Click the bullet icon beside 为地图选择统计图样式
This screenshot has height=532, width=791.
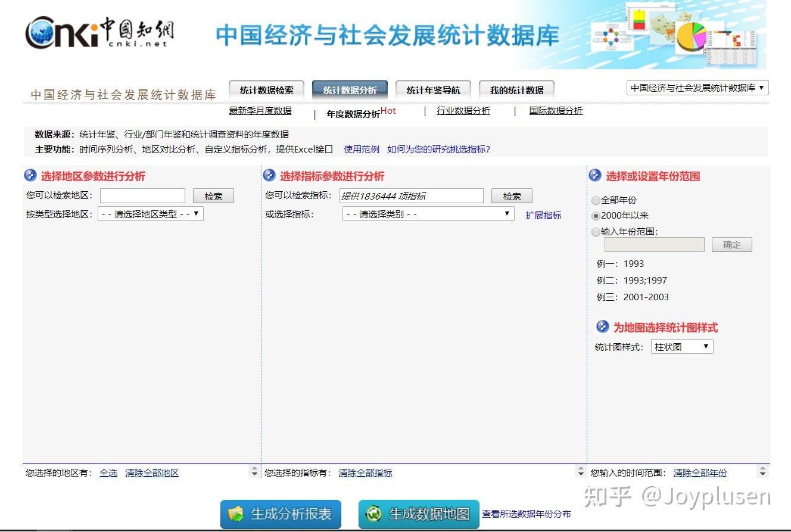pos(603,326)
